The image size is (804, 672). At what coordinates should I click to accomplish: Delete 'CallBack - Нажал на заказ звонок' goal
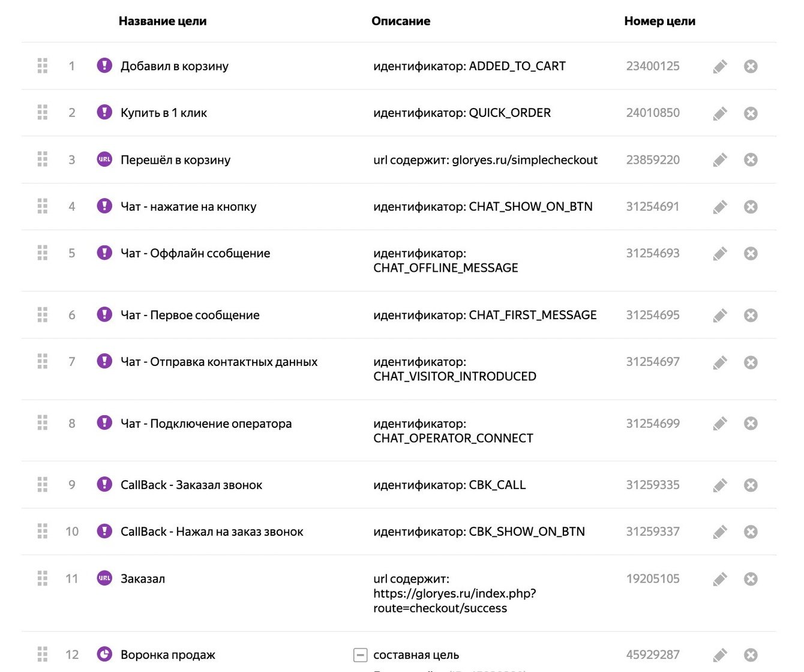(751, 532)
